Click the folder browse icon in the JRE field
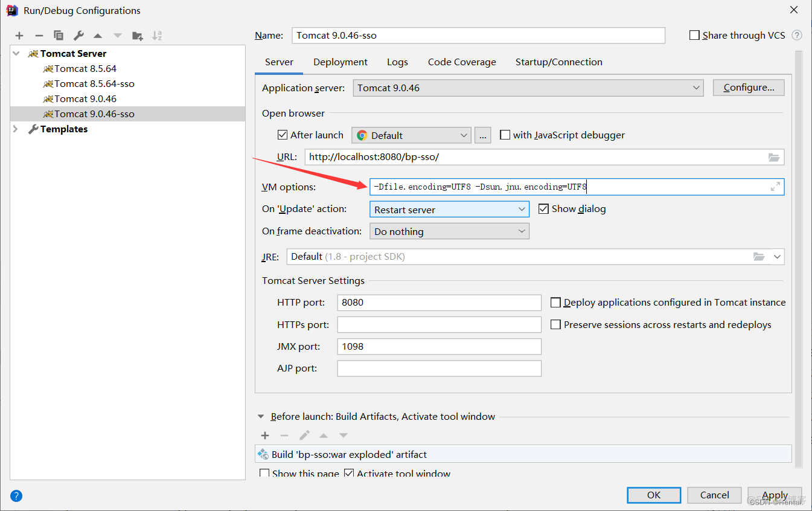This screenshot has width=812, height=511. click(x=759, y=257)
